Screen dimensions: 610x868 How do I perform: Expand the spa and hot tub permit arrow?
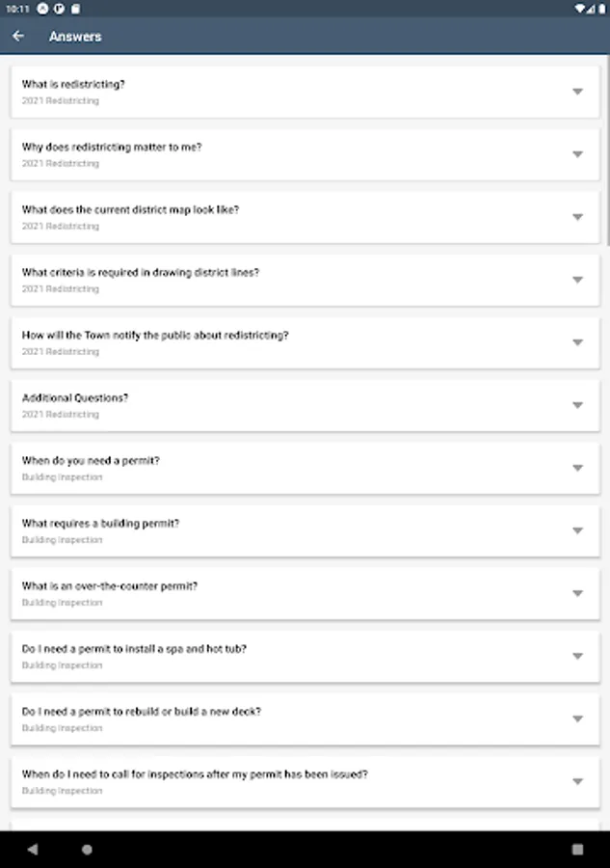[577, 656]
